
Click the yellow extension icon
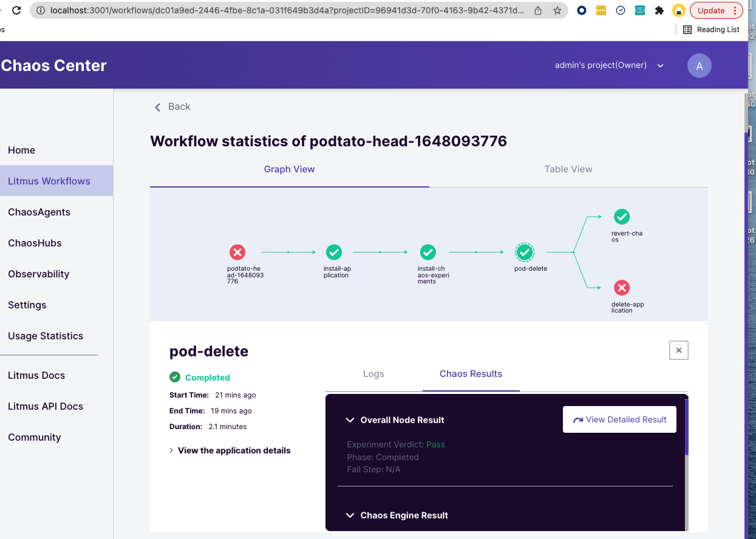click(601, 10)
